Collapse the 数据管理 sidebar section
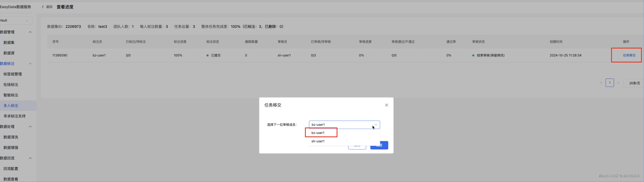The image size is (644, 182). [x=30, y=32]
